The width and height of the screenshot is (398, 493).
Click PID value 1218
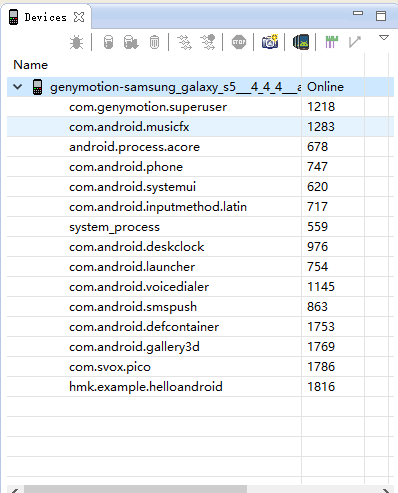click(321, 107)
